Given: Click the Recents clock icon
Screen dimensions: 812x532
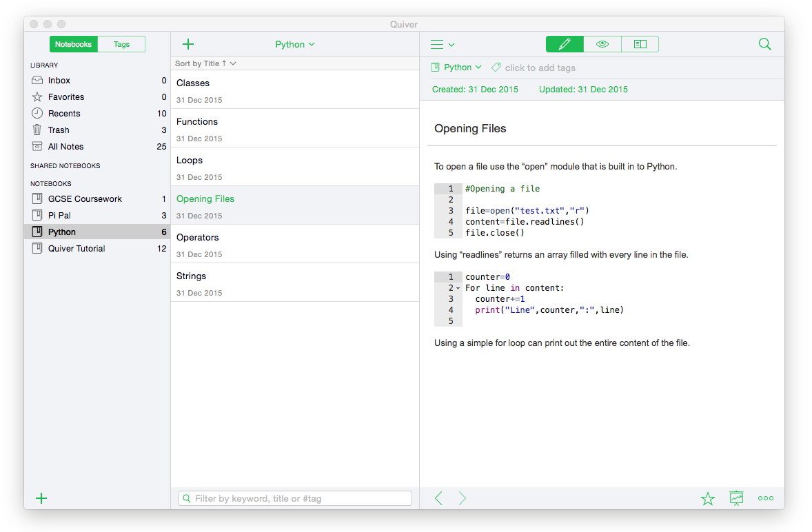Looking at the screenshot, I should click(37, 113).
